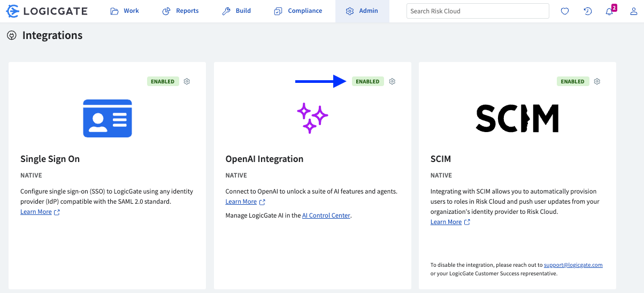This screenshot has height=293, width=644.
Task: Open the Build menu
Action: tap(236, 11)
